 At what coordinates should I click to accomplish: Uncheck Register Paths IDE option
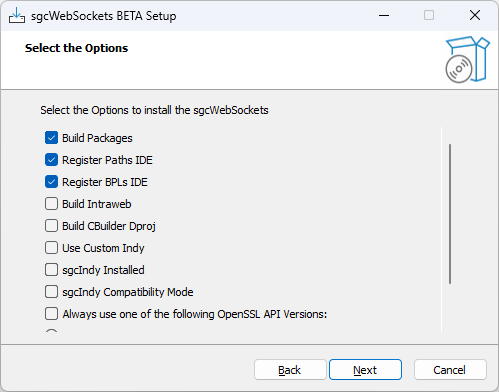point(51,160)
